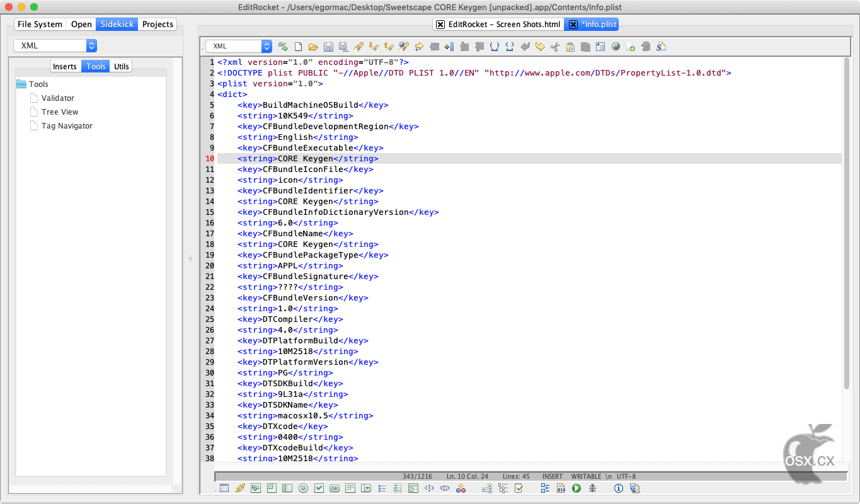Switch to the Projects tab
The height and width of the screenshot is (504, 860).
coord(158,24)
